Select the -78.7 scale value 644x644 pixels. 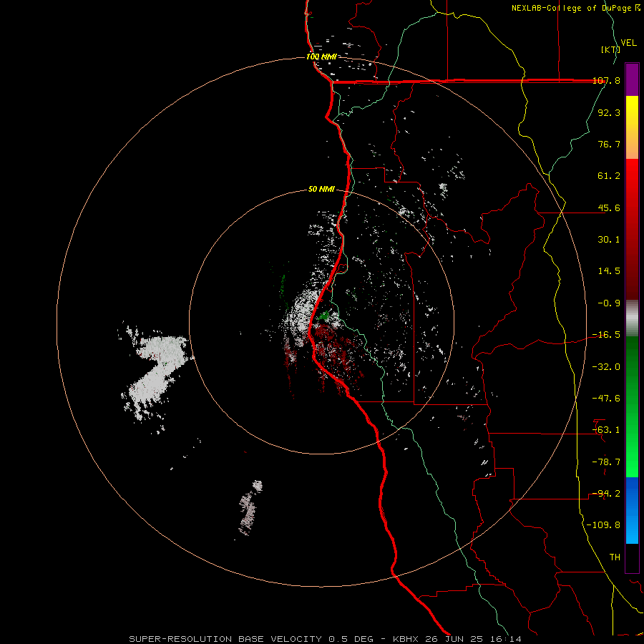point(606,462)
